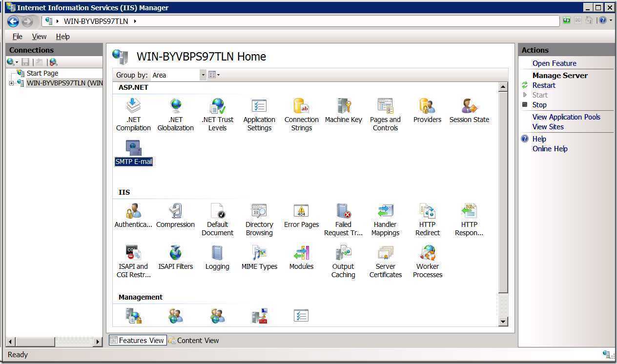
Task: Open the Error Pages feature
Action: coord(301,216)
